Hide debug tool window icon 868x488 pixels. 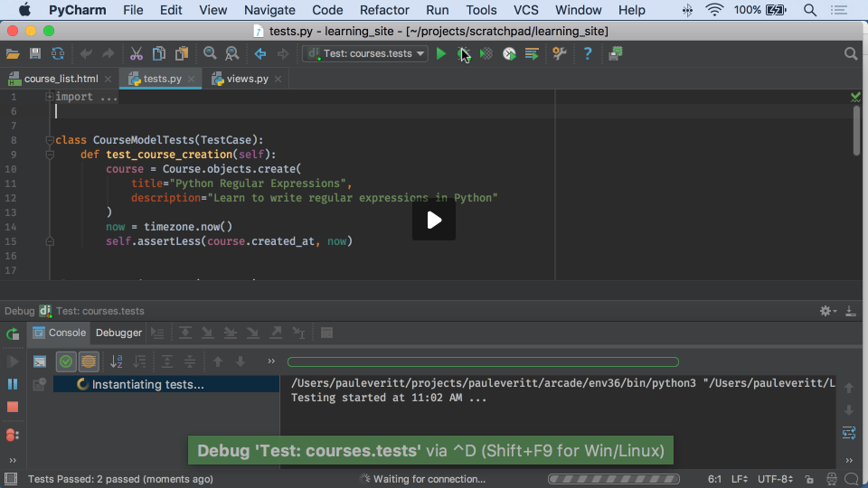tap(850, 311)
